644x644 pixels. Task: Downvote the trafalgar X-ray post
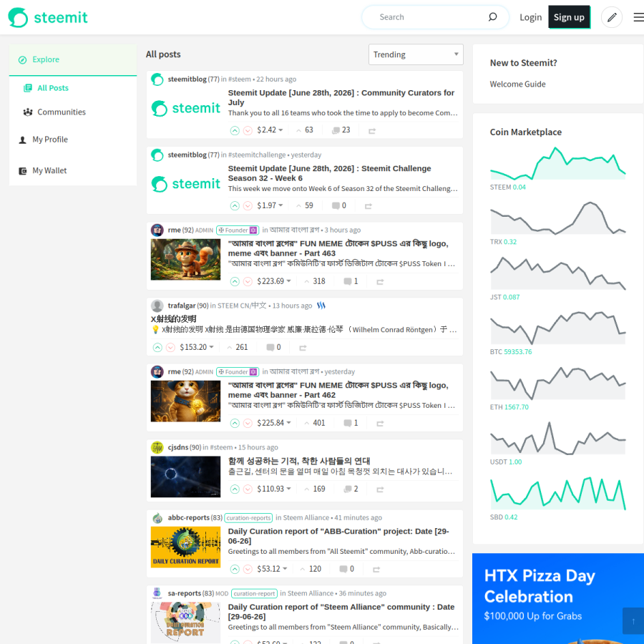pos(170,348)
